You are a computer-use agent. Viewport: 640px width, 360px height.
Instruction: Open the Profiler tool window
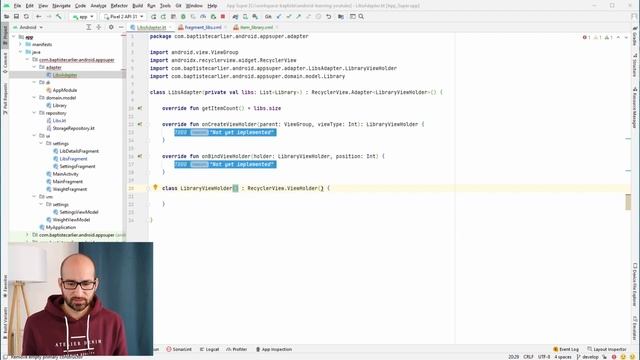pyautogui.click(x=237, y=349)
